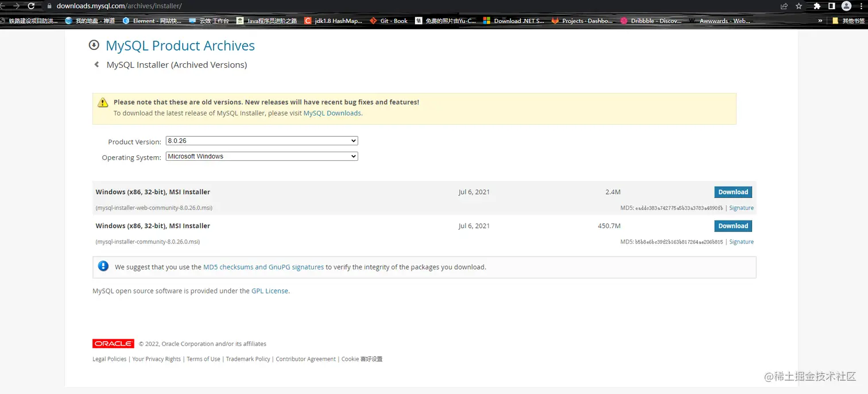This screenshot has width=868, height=394.
Task: Open the 云效 工作台 bookmark
Action: tap(209, 21)
